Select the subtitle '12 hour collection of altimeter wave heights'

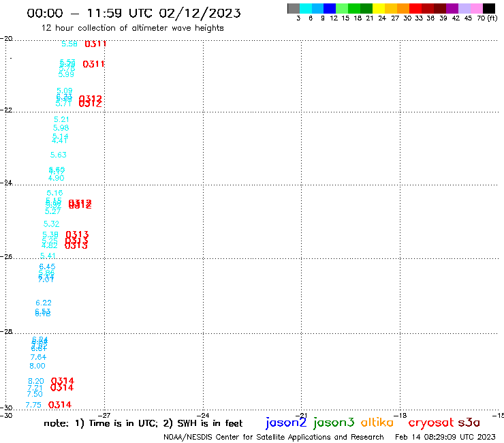point(132,28)
